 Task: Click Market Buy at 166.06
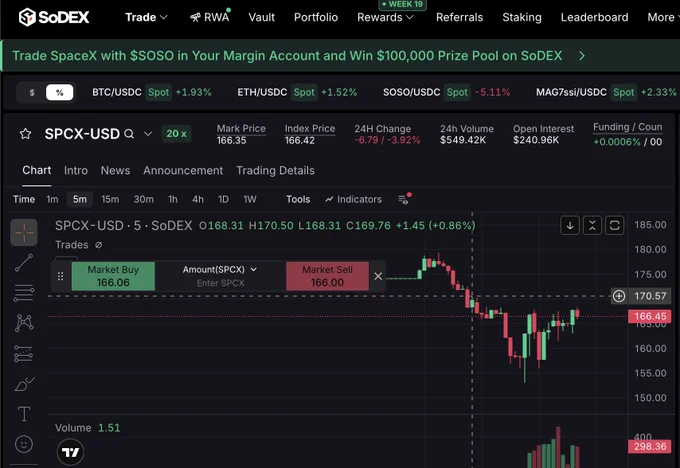tap(113, 276)
